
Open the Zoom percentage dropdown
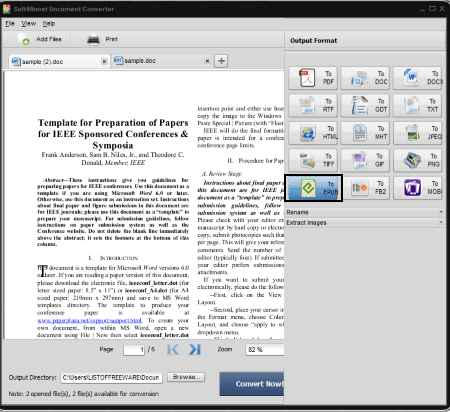click(x=265, y=349)
